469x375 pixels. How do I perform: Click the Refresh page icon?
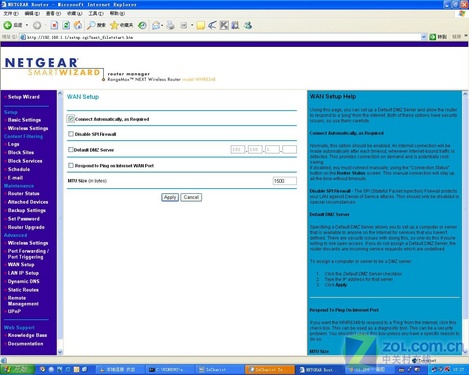tap(66, 25)
